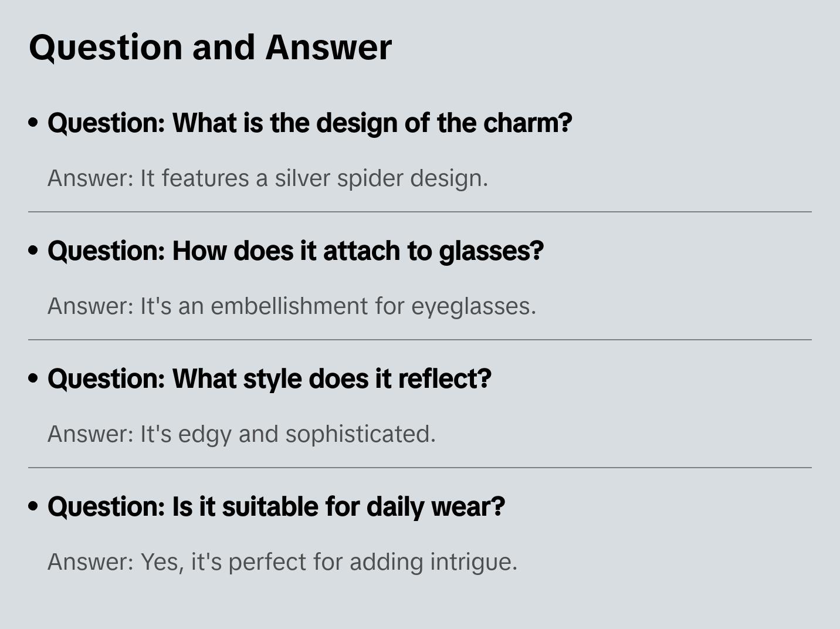The width and height of the screenshot is (840, 629).
Task: Click the 'edgy and sophisticated' answer
Action: [x=242, y=434]
